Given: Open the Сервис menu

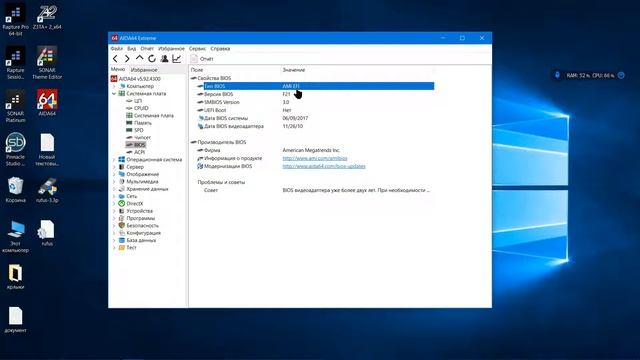Looking at the screenshot, I should (198, 49).
